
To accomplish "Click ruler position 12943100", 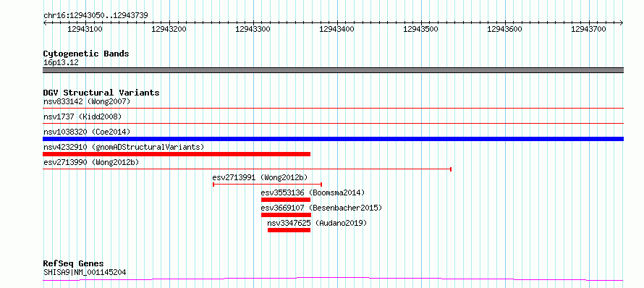I will [85, 29].
